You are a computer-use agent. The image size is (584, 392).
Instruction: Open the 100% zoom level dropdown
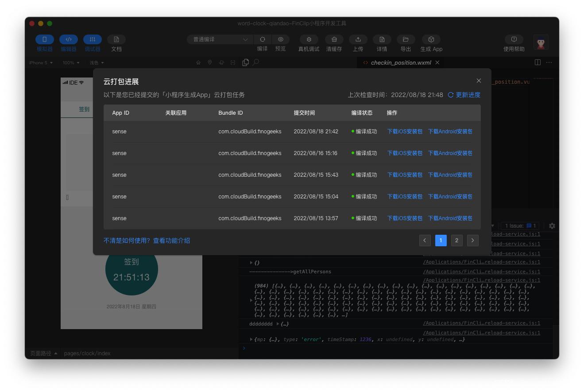[x=71, y=63]
